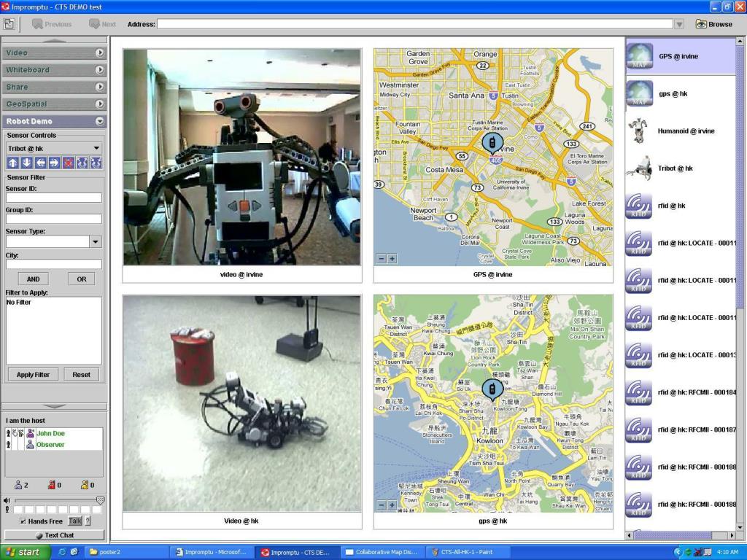Switch to poster2 folder in taskbar
The image size is (747, 560).
pos(126,552)
